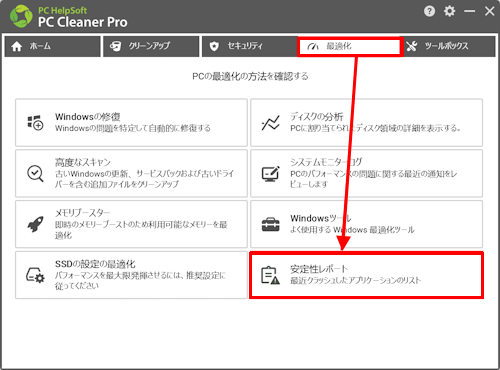Open ディスクの分析 card

pyautogui.click(x=366, y=122)
